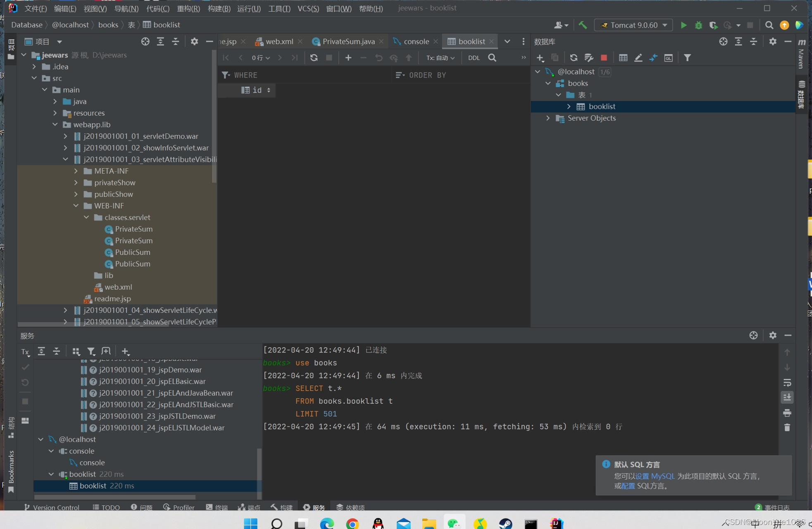
Task: Locate opened file in project tree
Action: [x=145, y=41]
